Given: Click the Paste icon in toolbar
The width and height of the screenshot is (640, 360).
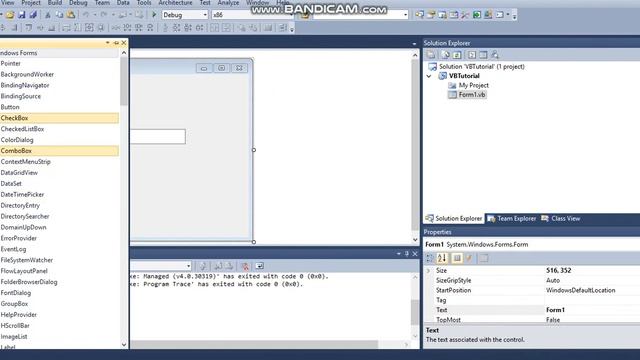Looking at the screenshot, I should click(71, 15).
